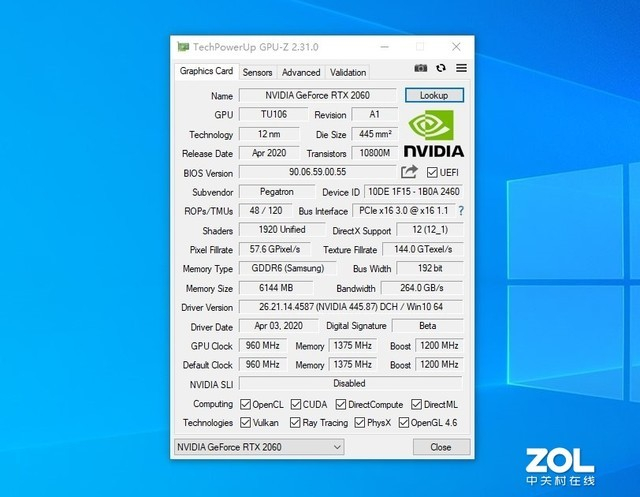
Task: Click the DirectX Support field 12 (12_1)
Action: (x=430, y=230)
